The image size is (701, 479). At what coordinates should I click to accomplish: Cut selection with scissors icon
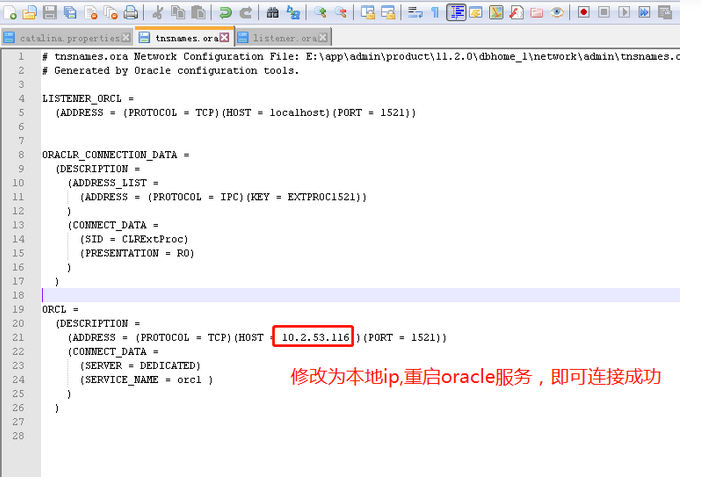157,13
